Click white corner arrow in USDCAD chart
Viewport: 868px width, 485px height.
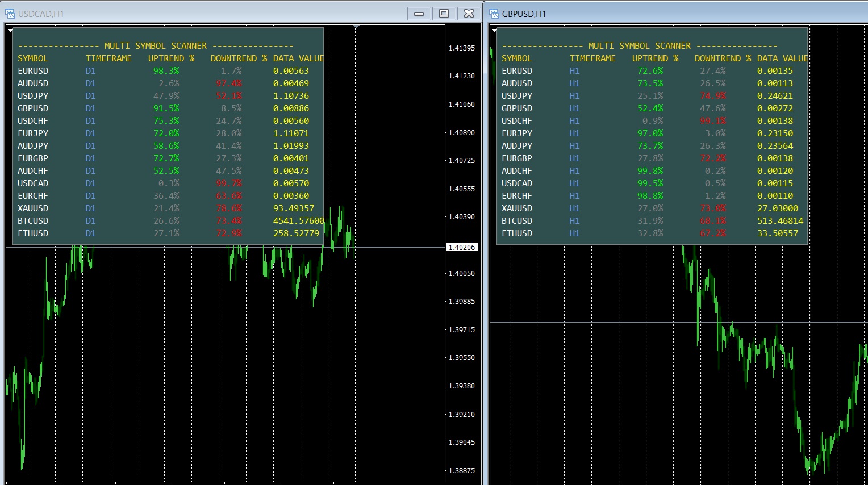10,30
